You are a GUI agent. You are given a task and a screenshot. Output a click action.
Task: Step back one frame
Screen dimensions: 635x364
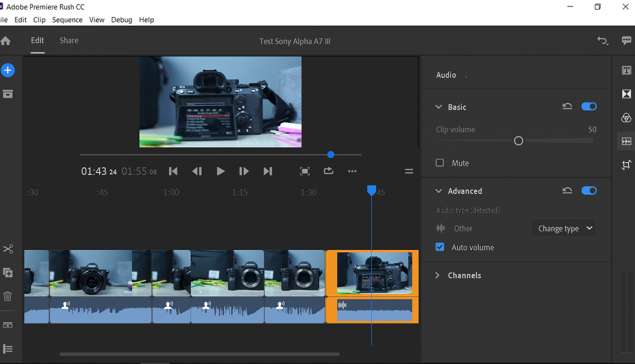coord(197,171)
